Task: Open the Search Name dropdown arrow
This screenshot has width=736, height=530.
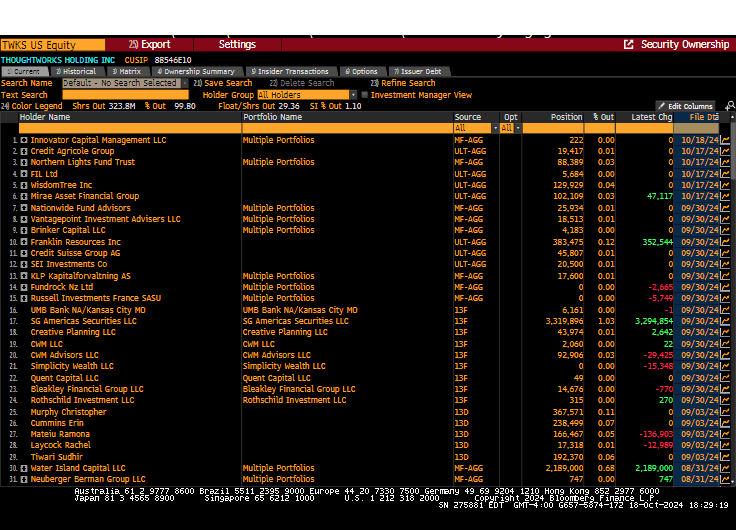Action: click(x=184, y=83)
